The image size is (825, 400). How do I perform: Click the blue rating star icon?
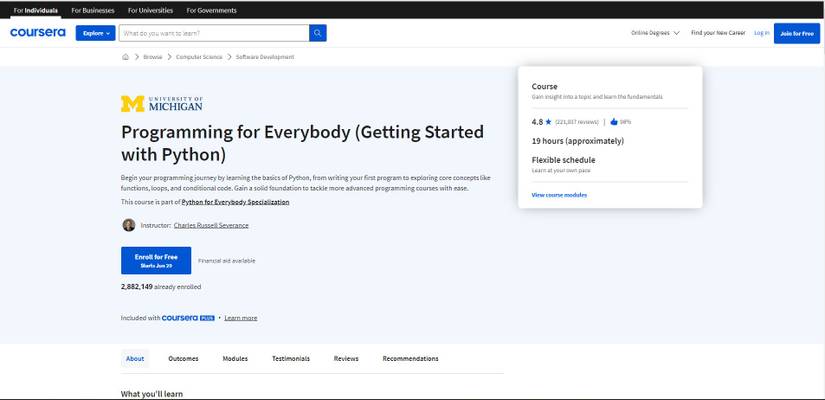pyautogui.click(x=549, y=122)
